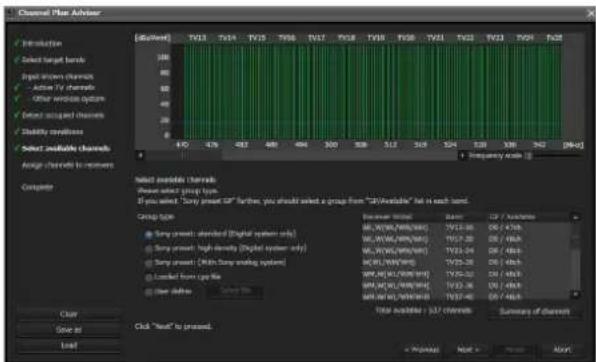Click the group table scroll-down arrow

click(x=575, y=294)
